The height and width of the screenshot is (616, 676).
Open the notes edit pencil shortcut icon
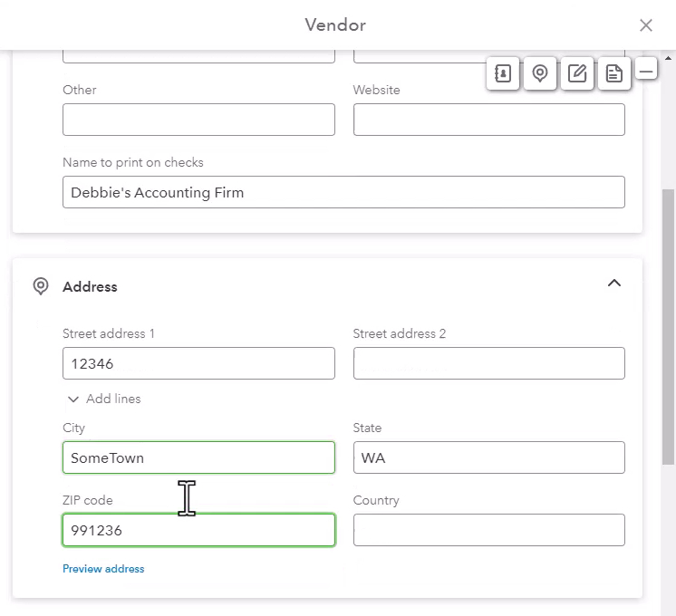coord(577,73)
